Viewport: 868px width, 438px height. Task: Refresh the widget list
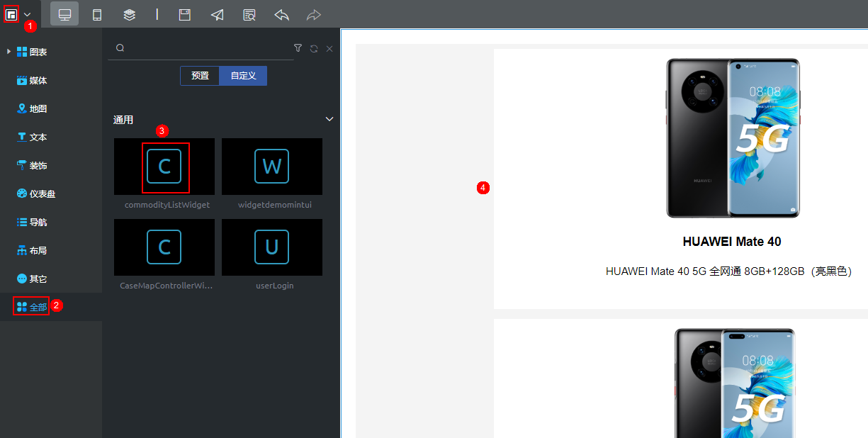(314, 48)
